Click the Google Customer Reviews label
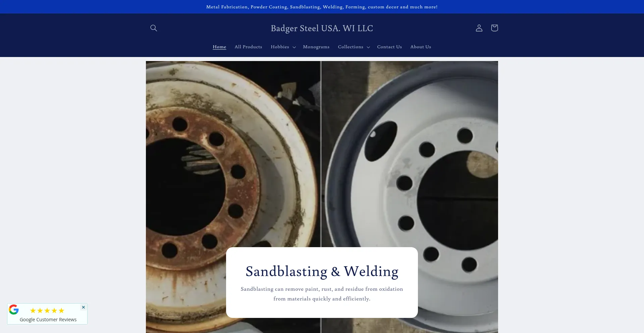The height and width of the screenshot is (333, 644). click(x=48, y=320)
